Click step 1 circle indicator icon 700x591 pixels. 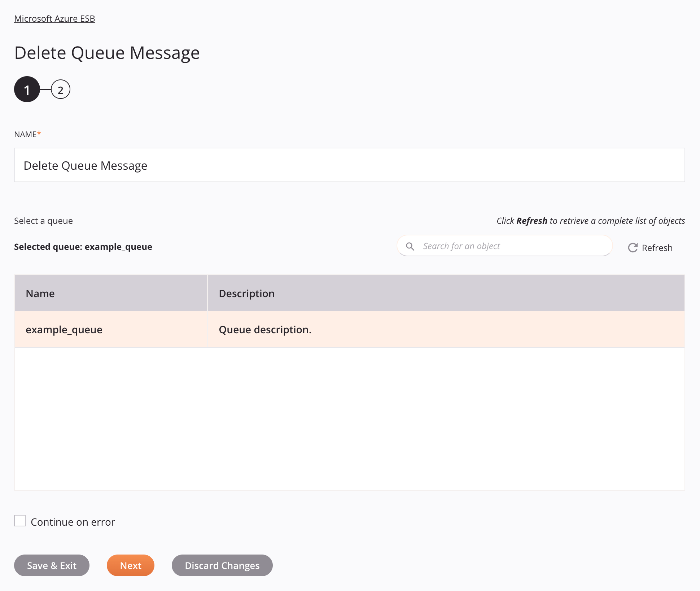[26, 89]
